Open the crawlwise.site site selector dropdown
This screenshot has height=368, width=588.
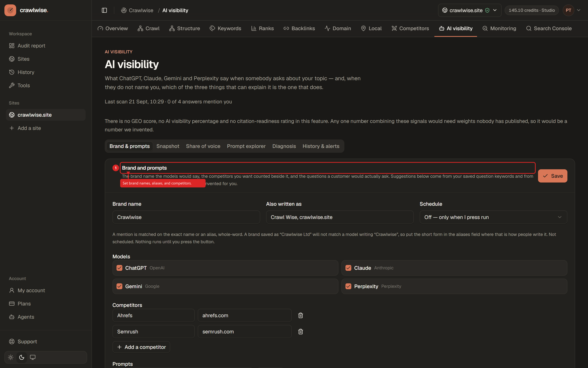(469, 10)
